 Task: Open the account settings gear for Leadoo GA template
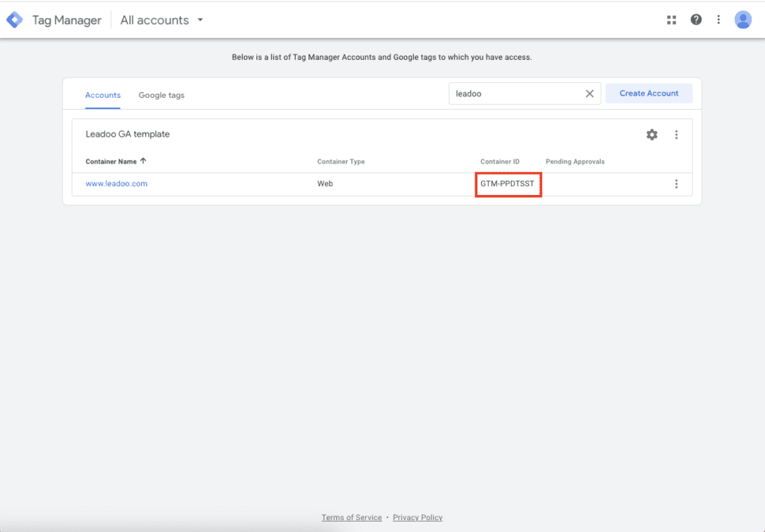[651, 134]
